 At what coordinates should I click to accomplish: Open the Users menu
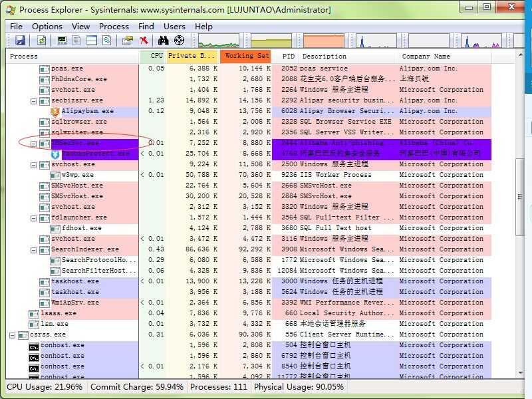point(174,26)
